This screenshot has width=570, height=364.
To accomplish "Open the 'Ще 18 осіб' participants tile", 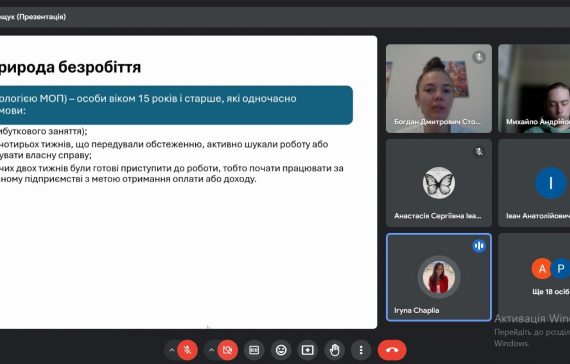I will click(x=534, y=277).
